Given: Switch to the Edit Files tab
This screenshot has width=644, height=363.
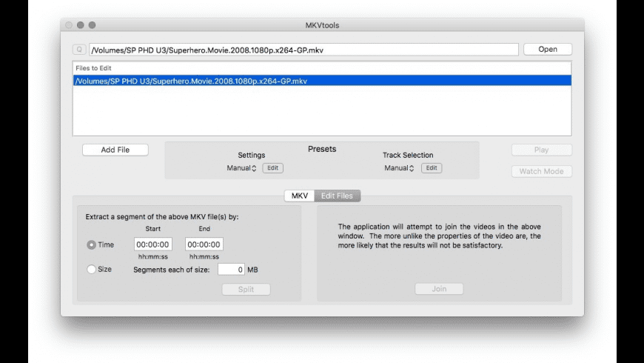Looking at the screenshot, I should (x=338, y=196).
